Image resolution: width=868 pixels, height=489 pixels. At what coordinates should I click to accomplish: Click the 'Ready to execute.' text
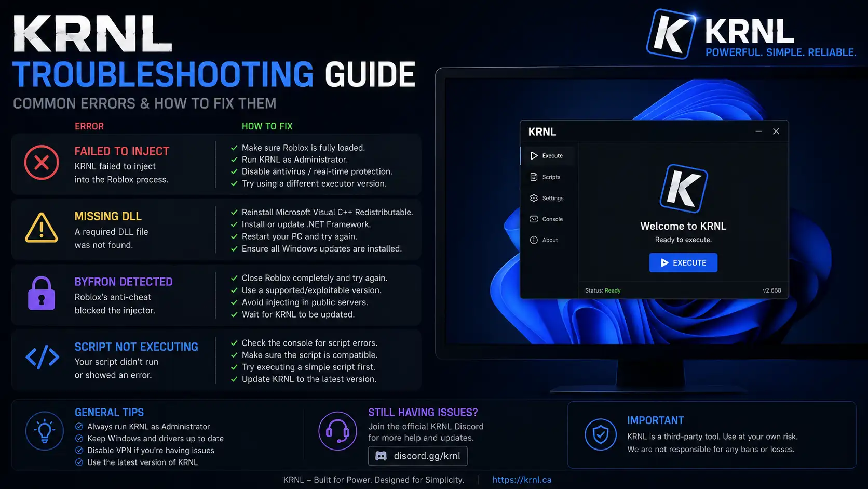pyautogui.click(x=683, y=240)
